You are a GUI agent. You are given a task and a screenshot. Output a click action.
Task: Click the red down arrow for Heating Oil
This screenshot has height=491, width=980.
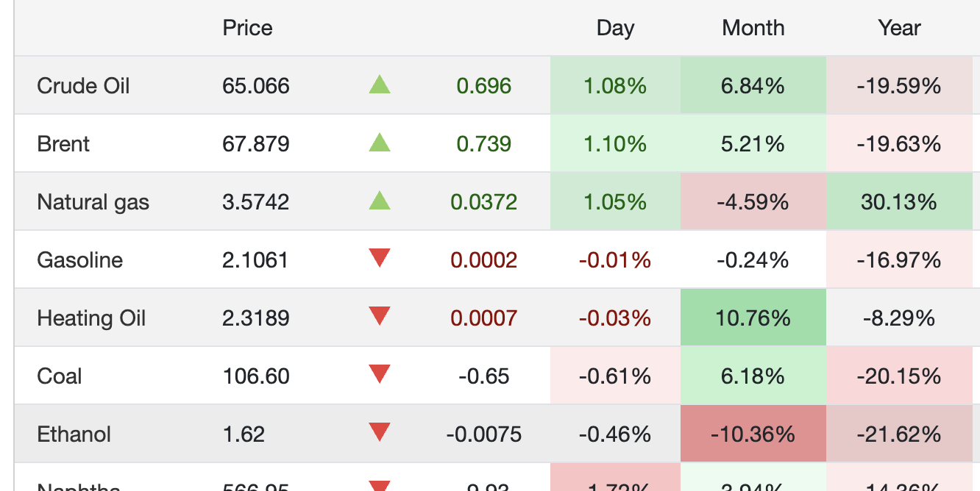pyautogui.click(x=380, y=316)
